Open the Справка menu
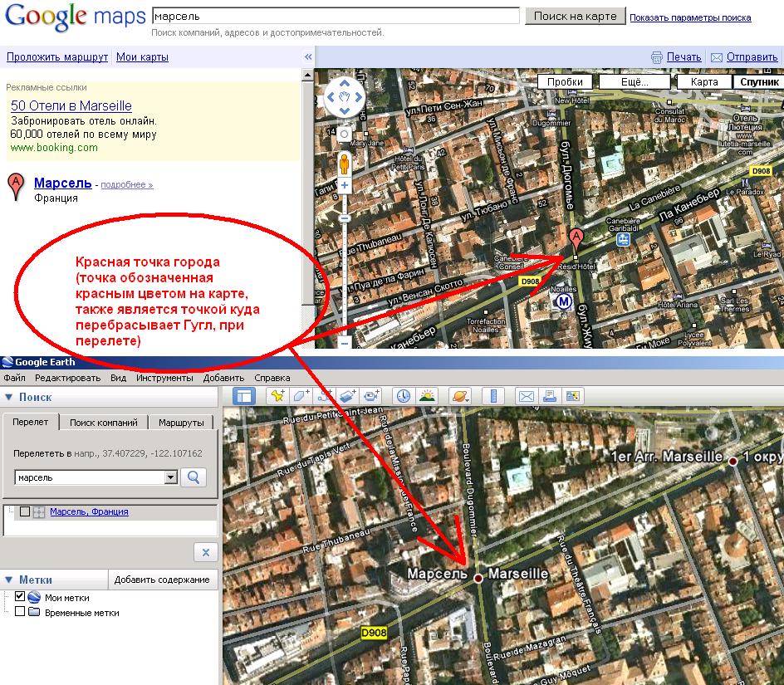This screenshot has height=685, width=784. 272,378
